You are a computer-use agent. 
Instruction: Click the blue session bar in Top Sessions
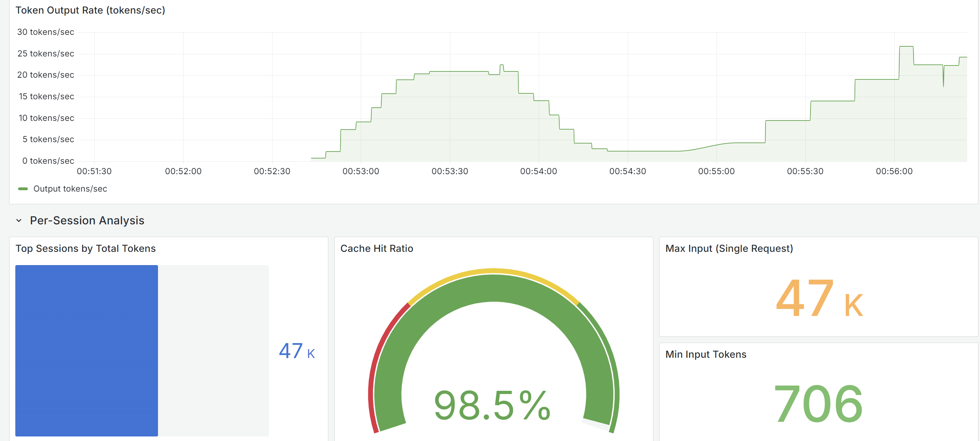[x=86, y=350]
